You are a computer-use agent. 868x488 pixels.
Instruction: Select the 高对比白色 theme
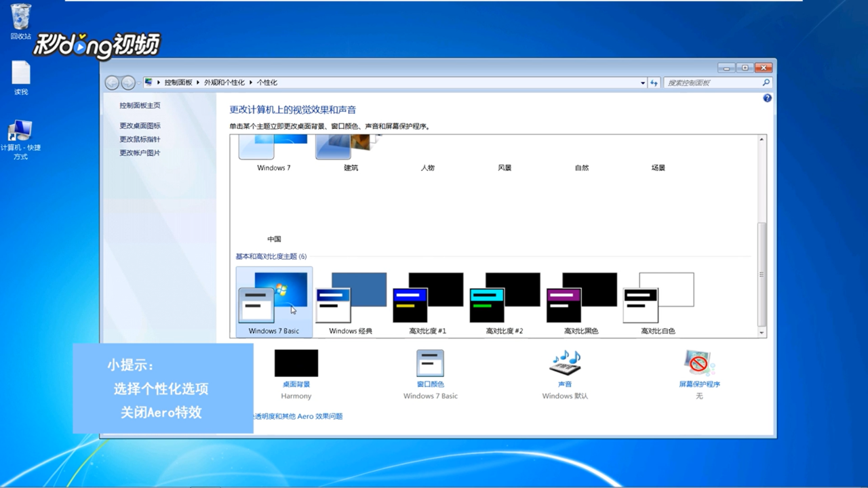(658, 302)
